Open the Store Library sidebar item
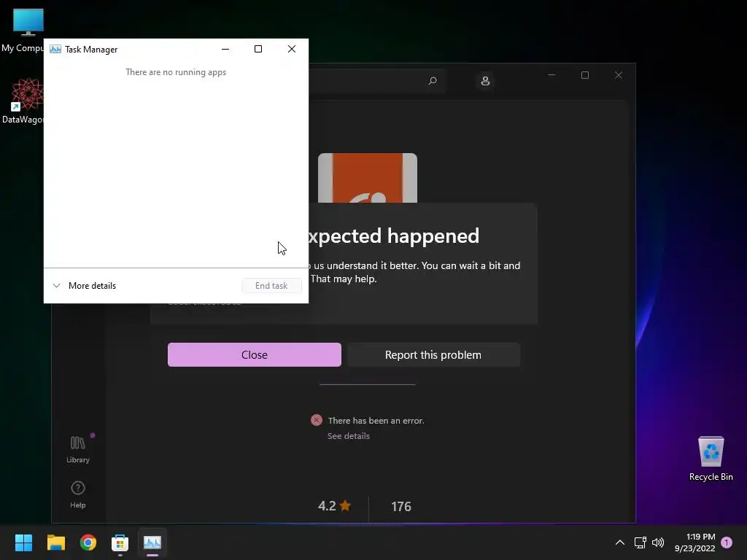 (x=78, y=449)
